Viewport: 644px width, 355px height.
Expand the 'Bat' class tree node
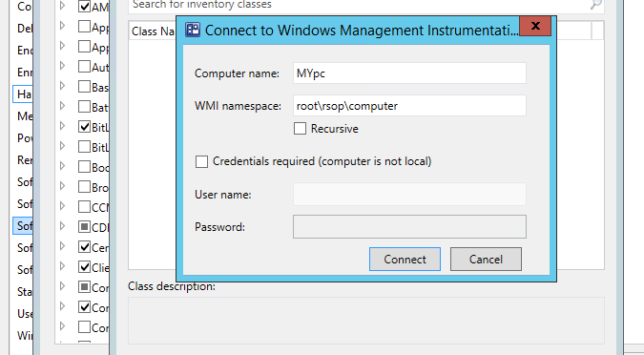[x=62, y=106]
